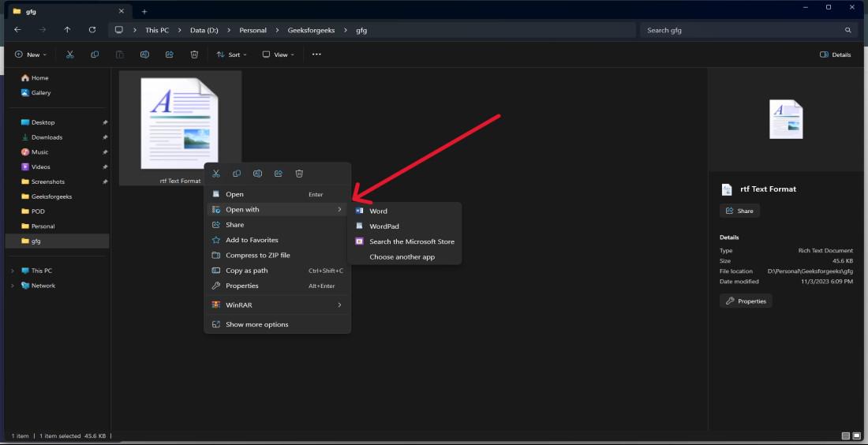Image resolution: width=868 pixels, height=445 pixels.
Task: Go back with the left arrow button
Action: [17, 30]
